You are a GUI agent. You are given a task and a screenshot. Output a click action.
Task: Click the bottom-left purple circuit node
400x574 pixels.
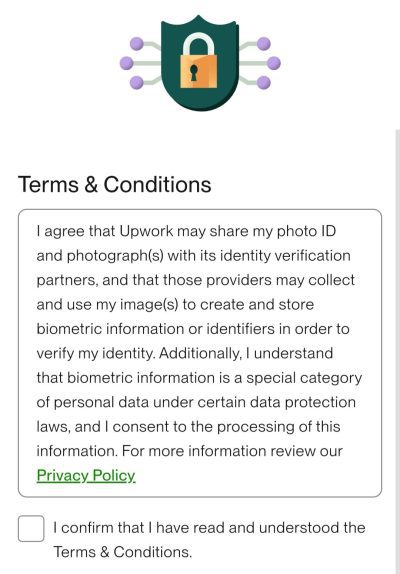137,82
